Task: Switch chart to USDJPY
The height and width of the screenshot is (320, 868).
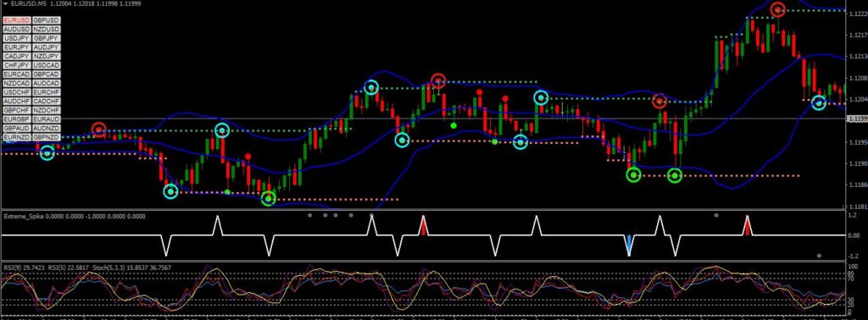Action: 17,39
